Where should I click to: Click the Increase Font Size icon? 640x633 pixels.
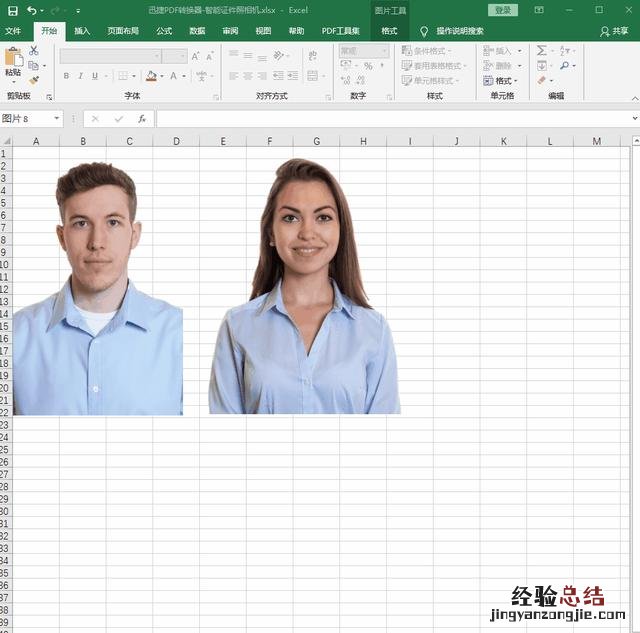pyautogui.click(x=196, y=56)
